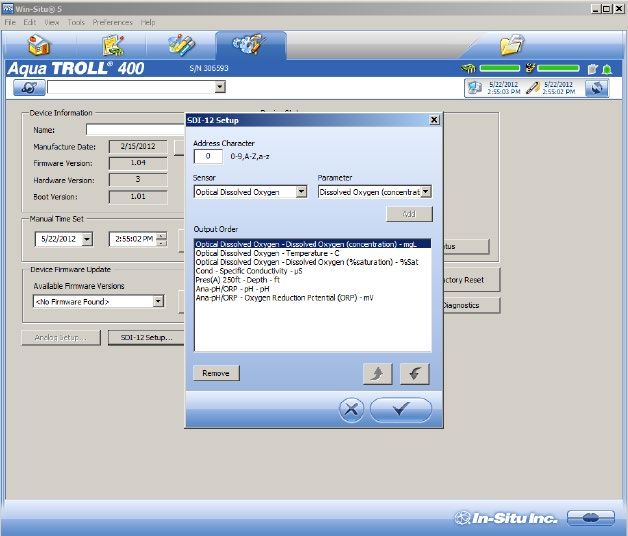
Task: Click the log status notepad icon
Action: [x=592, y=69]
